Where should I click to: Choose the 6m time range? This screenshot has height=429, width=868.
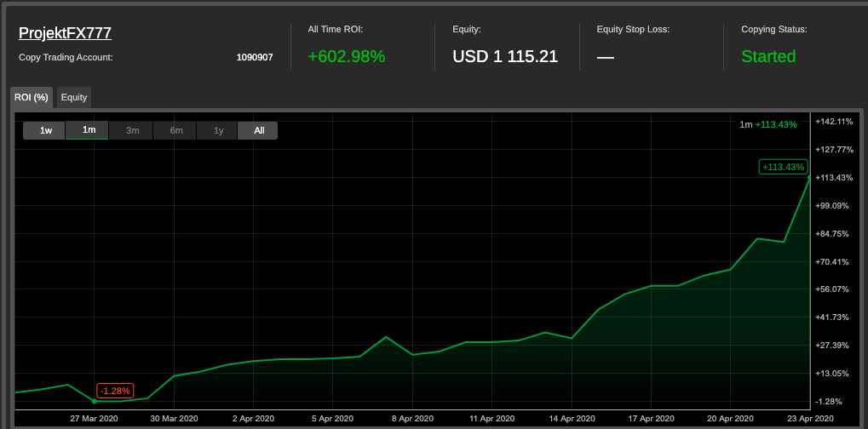pyautogui.click(x=175, y=130)
